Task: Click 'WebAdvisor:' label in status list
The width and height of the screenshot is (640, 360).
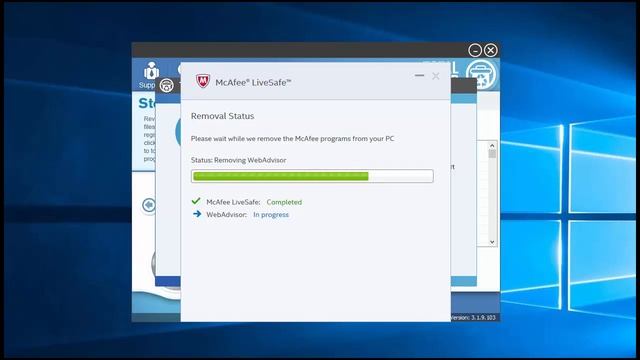Action: 227,215
